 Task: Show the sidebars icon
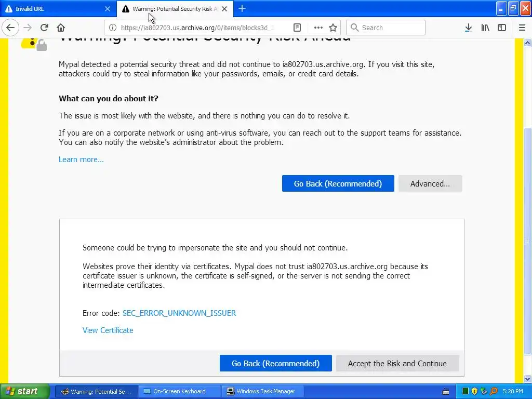(502, 28)
